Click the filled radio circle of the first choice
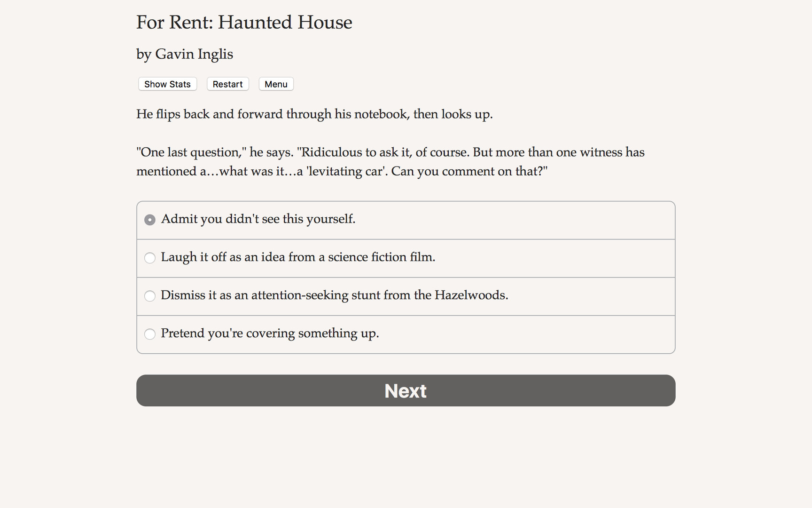The height and width of the screenshot is (508, 812). coord(149,220)
